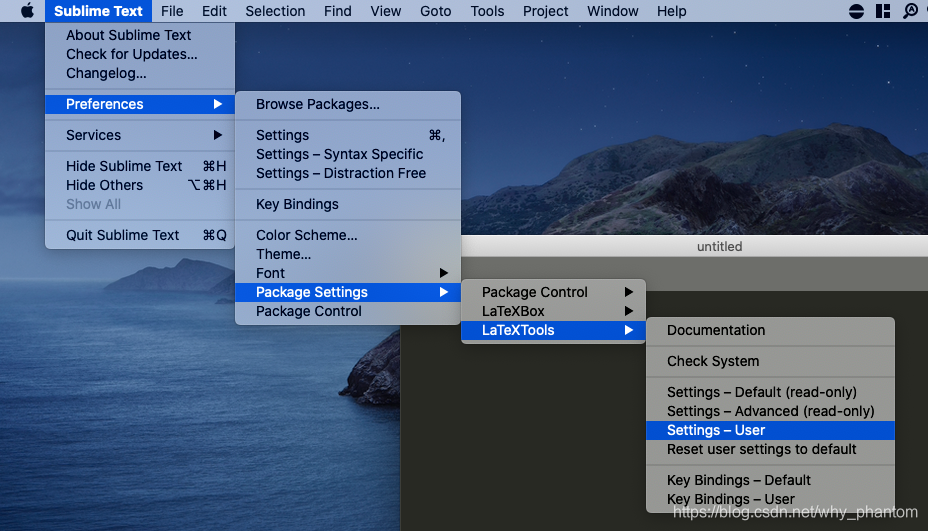Expand the LaTeXTools submenu
The image size is (928, 531).
(x=553, y=330)
